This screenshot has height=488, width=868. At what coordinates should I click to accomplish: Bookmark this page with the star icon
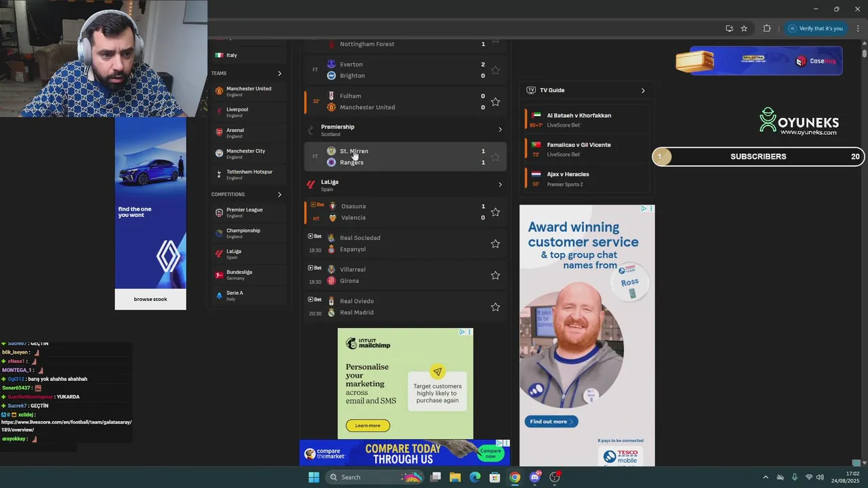744,28
